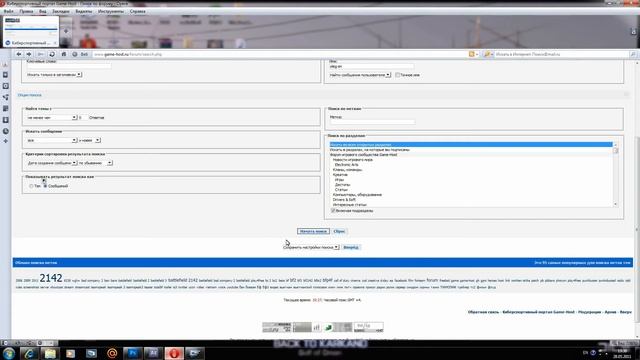
Task: Open the 'все' message date dropdown
Action: pyautogui.click(x=51, y=140)
